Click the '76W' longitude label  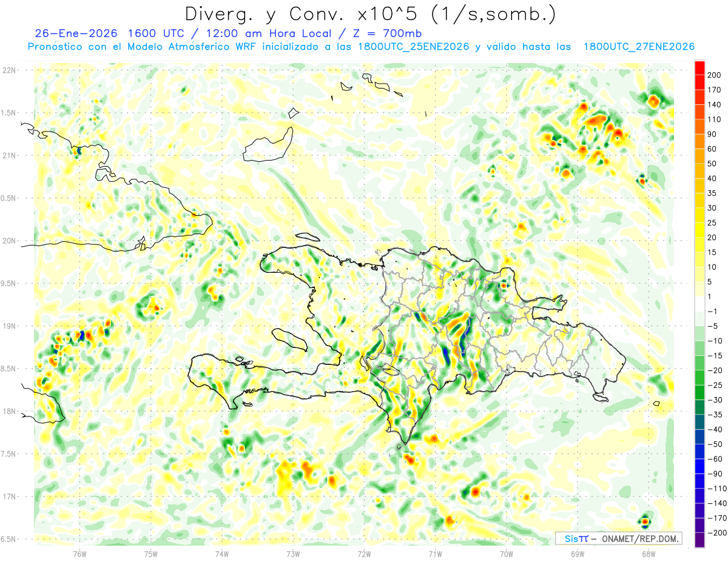pyautogui.click(x=80, y=553)
